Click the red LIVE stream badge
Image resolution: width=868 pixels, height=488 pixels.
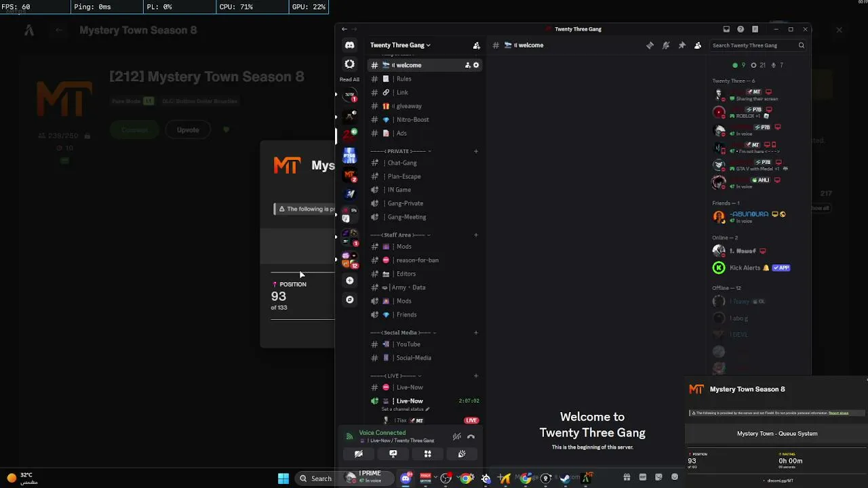pyautogui.click(x=471, y=420)
